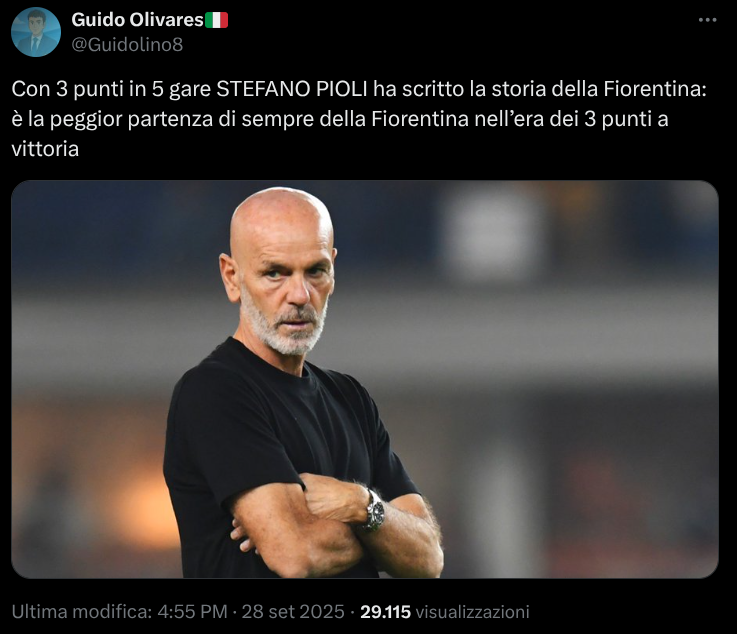This screenshot has height=634, width=737.
Task: Click the word vittoria ending the post
Action: 45,149
